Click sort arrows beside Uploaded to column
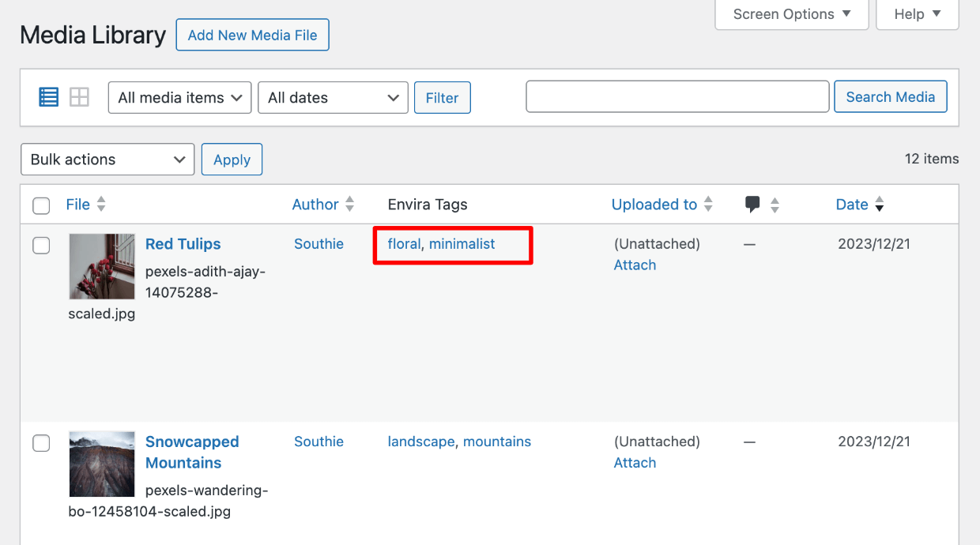 coord(708,205)
